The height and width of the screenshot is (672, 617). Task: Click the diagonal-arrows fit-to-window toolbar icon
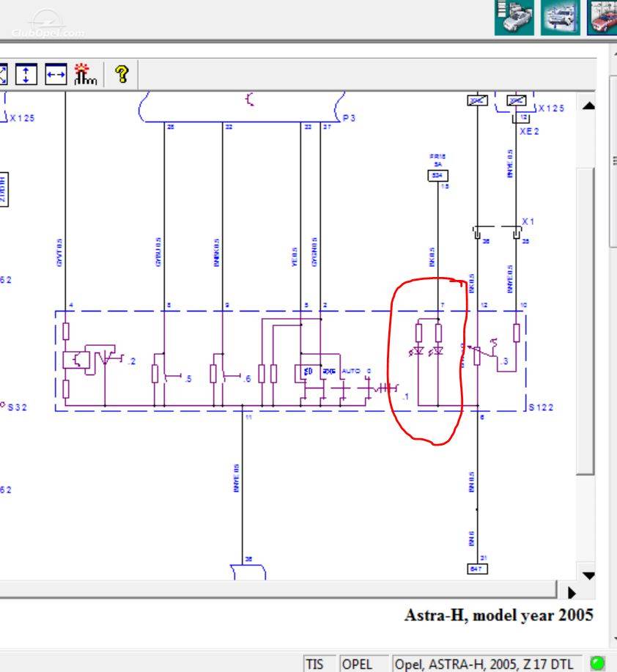pos(3,74)
